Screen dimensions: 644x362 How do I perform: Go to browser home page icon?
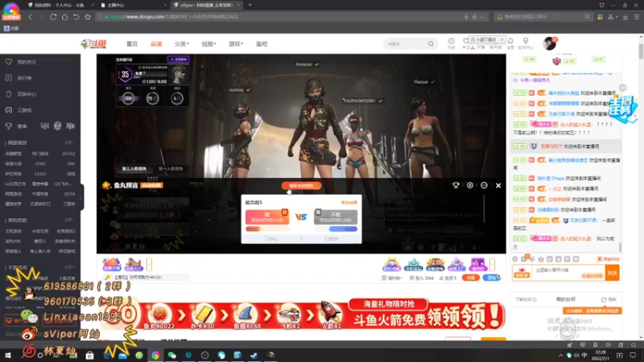(65, 17)
